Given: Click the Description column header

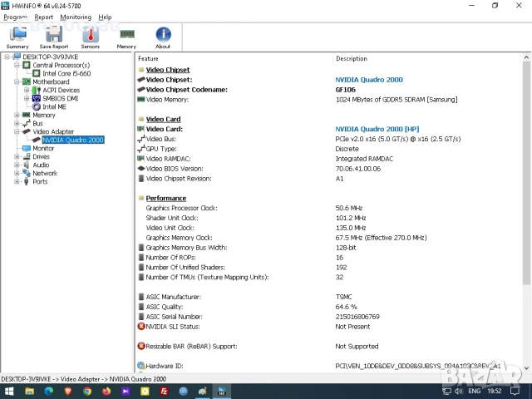Looking at the screenshot, I should coord(352,58).
